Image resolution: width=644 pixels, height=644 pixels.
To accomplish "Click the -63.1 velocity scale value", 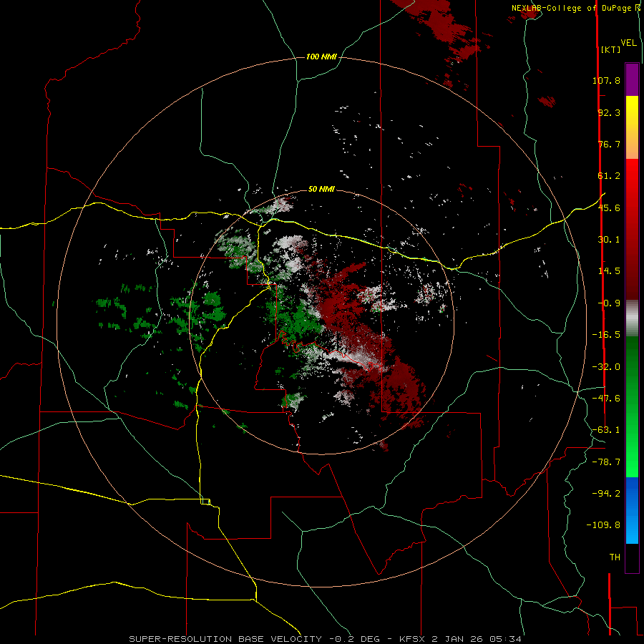I will [x=606, y=430].
